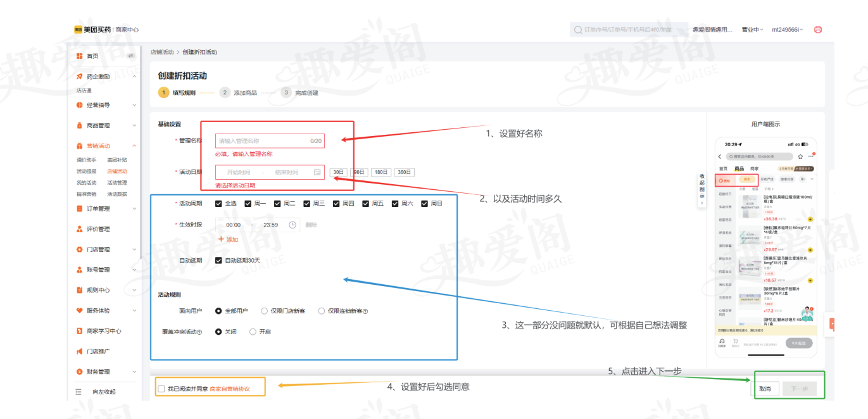Select the 仅限门店新客 radio option

[264, 311]
